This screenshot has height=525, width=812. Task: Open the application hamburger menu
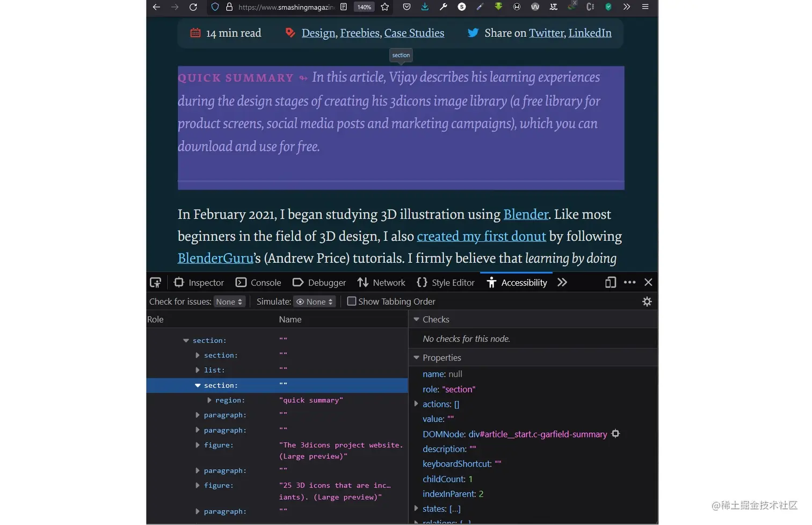pyautogui.click(x=646, y=7)
